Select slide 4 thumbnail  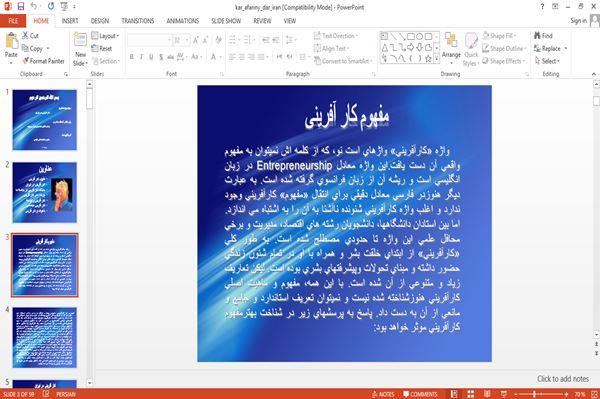(45, 338)
